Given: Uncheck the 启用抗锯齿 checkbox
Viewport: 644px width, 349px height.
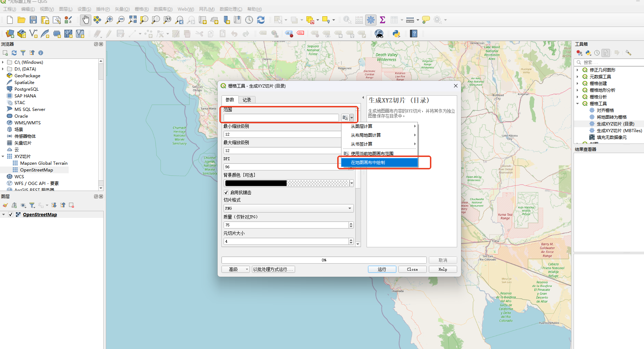Looking at the screenshot, I should click(x=226, y=192).
